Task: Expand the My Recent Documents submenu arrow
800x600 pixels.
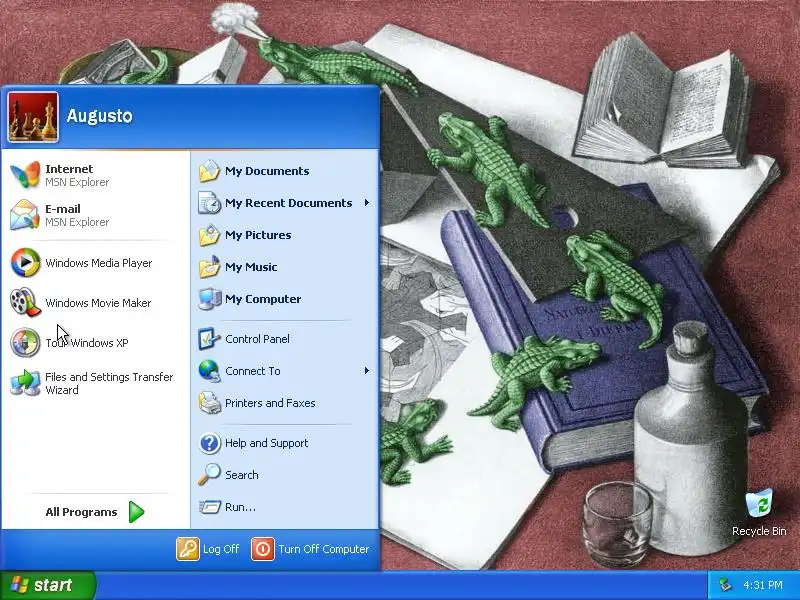Action: pyautogui.click(x=366, y=203)
